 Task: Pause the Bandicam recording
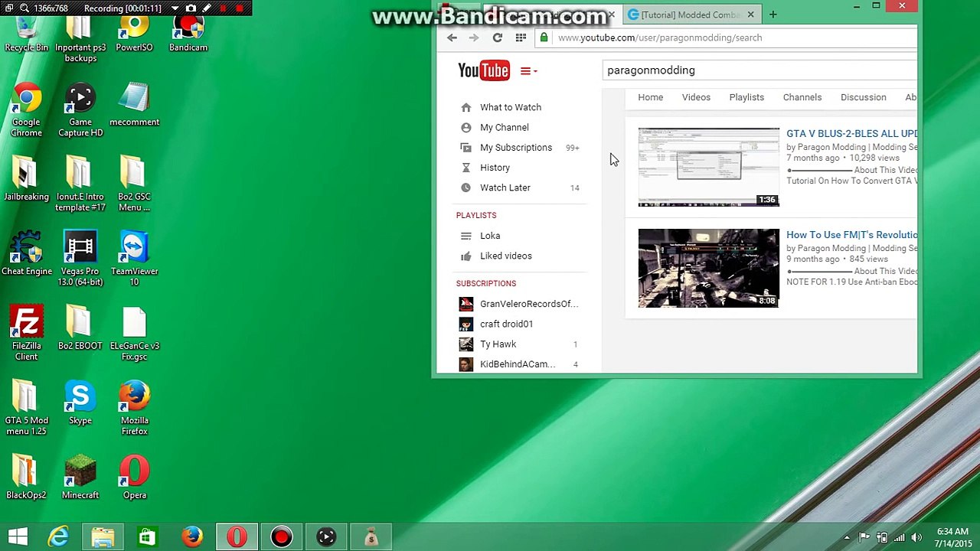coord(224,8)
